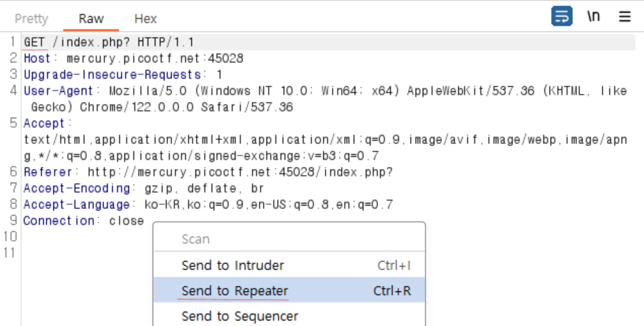The height and width of the screenshot is (326, 644).
Task: Click the Host header line
Action: pyautogui.click(x=133, y=58)
